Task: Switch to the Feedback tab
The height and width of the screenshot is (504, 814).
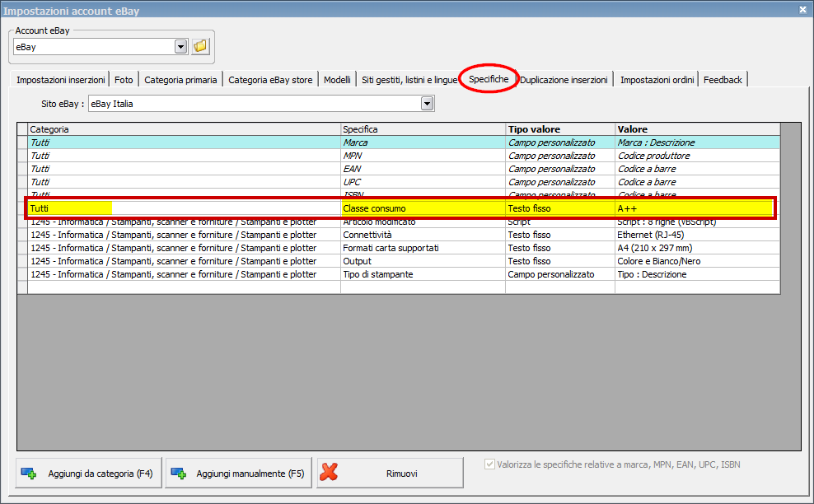Action: click(723, 80)
